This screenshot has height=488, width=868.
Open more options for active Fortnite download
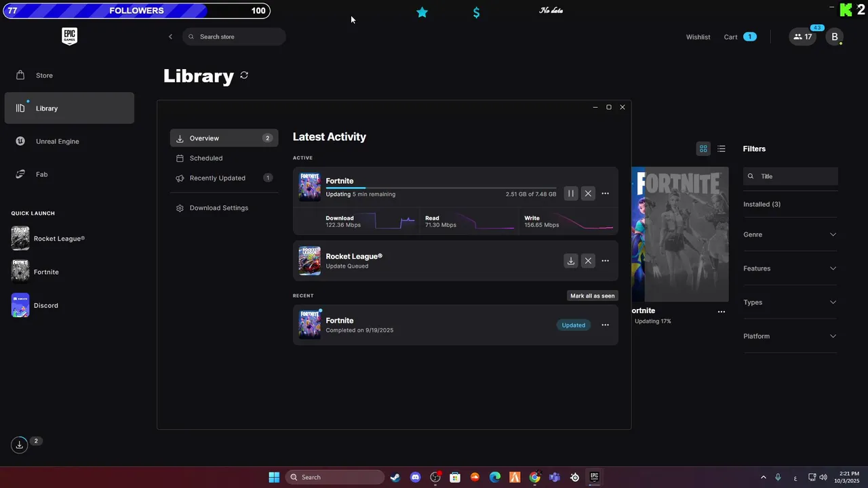point(606,194)
